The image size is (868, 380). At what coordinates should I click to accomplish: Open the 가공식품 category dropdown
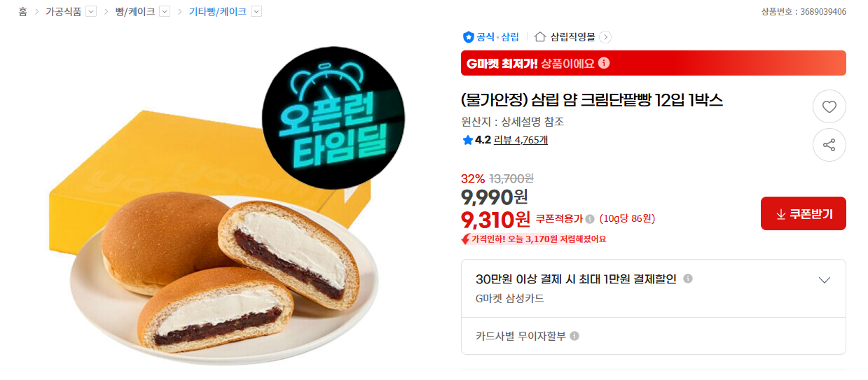pyautogui.click(x=91, y=11)
